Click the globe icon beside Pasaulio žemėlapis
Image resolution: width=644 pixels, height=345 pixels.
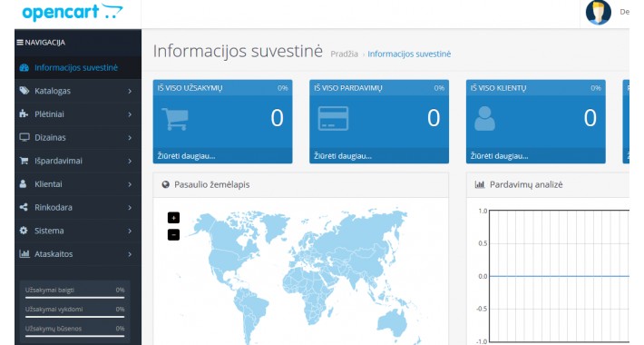(x=165, y=184)
